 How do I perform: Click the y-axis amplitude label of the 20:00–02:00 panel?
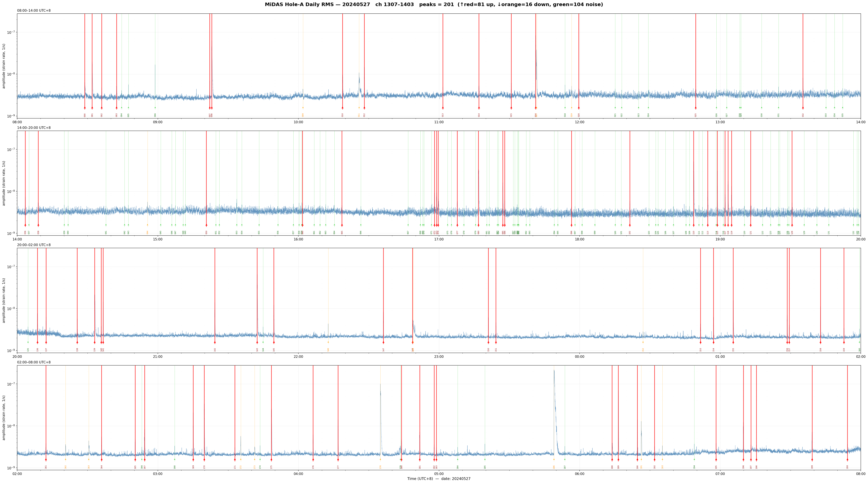pos(4,300)
